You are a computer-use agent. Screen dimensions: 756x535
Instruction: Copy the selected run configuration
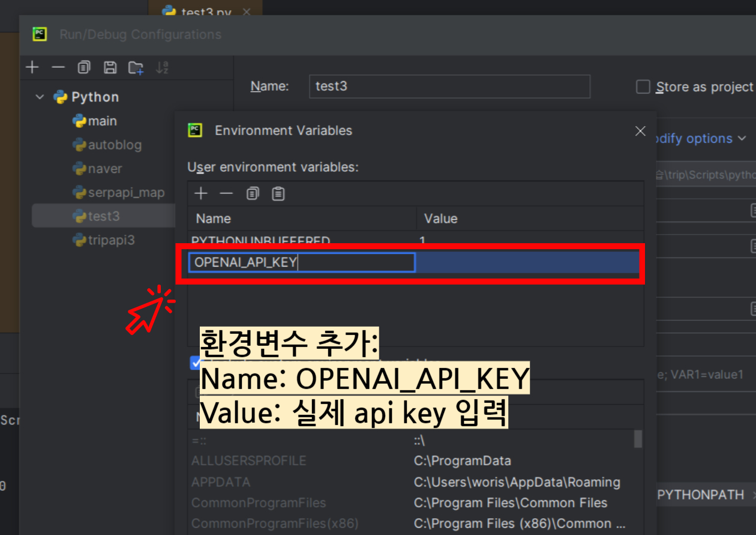84,67
